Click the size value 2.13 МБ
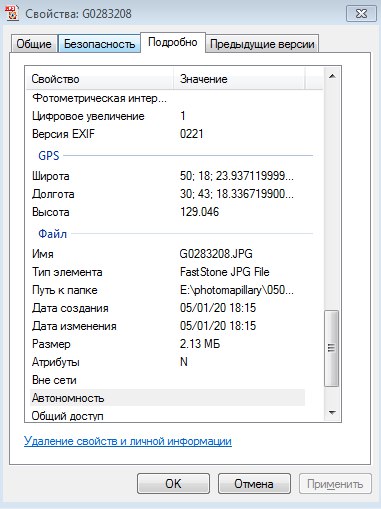The width and height of the screenshot is (381, 509). coord(200,344)
